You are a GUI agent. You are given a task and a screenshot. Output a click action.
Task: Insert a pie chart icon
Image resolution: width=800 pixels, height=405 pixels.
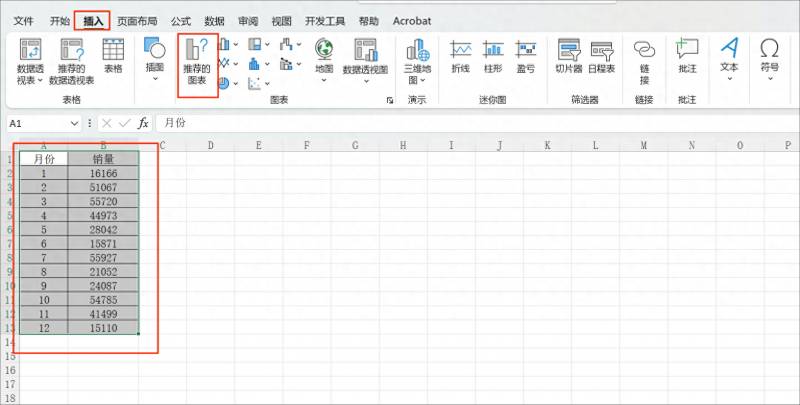point(224,83)
